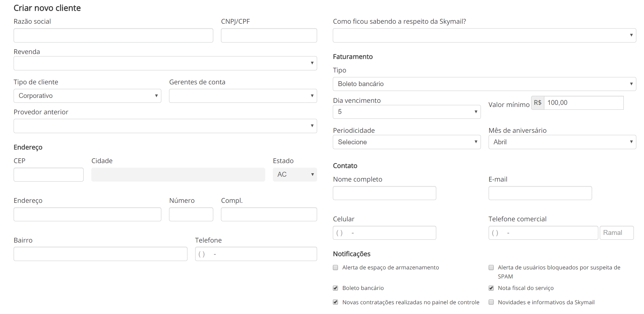This screenshot has width=644, height=314.
Task: Disable Nota fiscal do serviço notification
Action: [491, 288]
